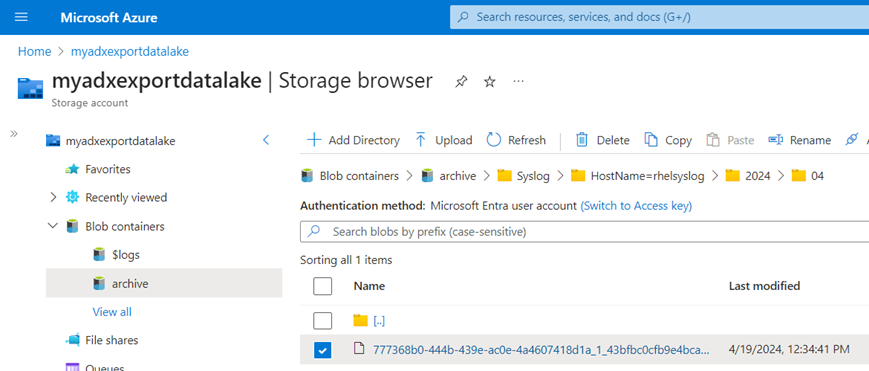
Task: Pin the Storage browser page
Action: click(x=461, y=82)
